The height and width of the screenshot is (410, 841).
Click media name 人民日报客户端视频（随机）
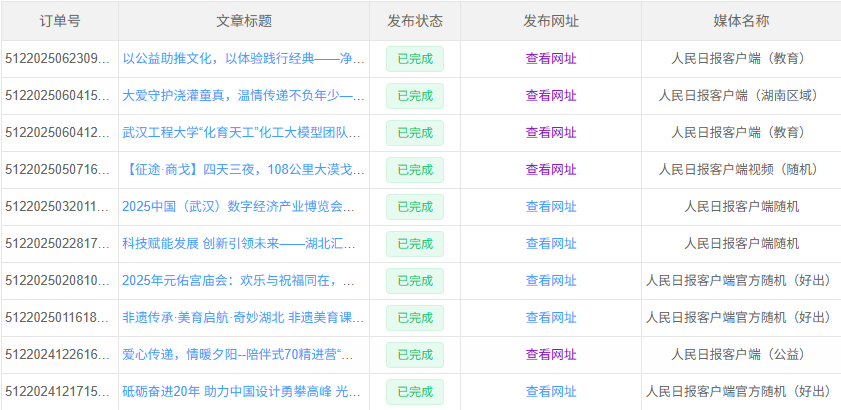[x=741, y=170]
